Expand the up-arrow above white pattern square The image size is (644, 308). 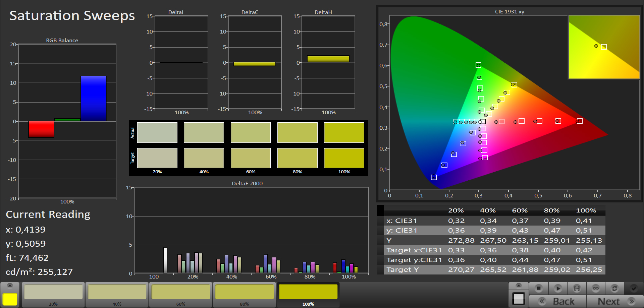519,286
